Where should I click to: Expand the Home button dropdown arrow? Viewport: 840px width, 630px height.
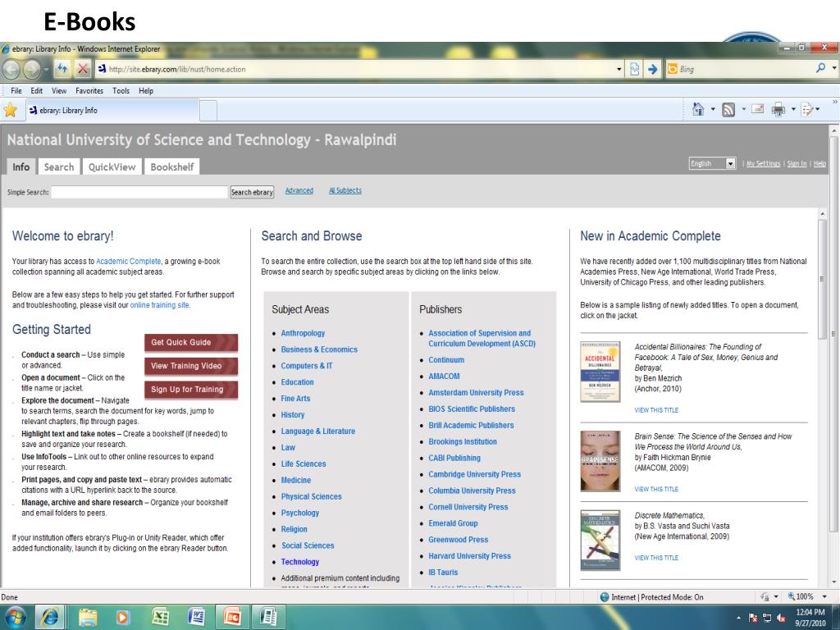[713, 109]
